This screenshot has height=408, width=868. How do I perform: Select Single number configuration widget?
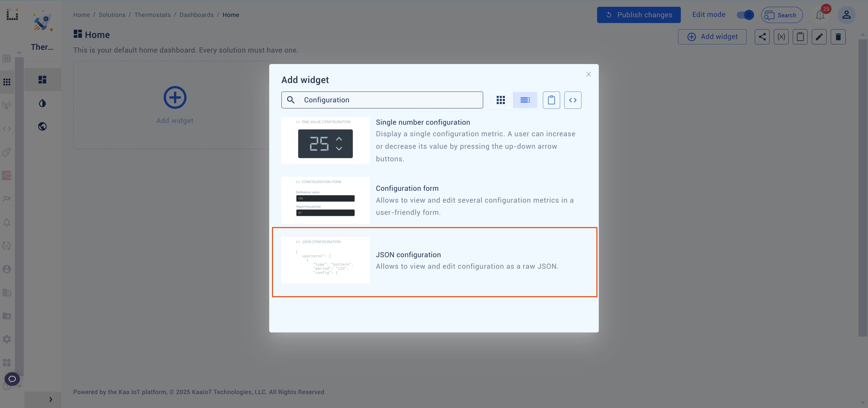(433, 141)
